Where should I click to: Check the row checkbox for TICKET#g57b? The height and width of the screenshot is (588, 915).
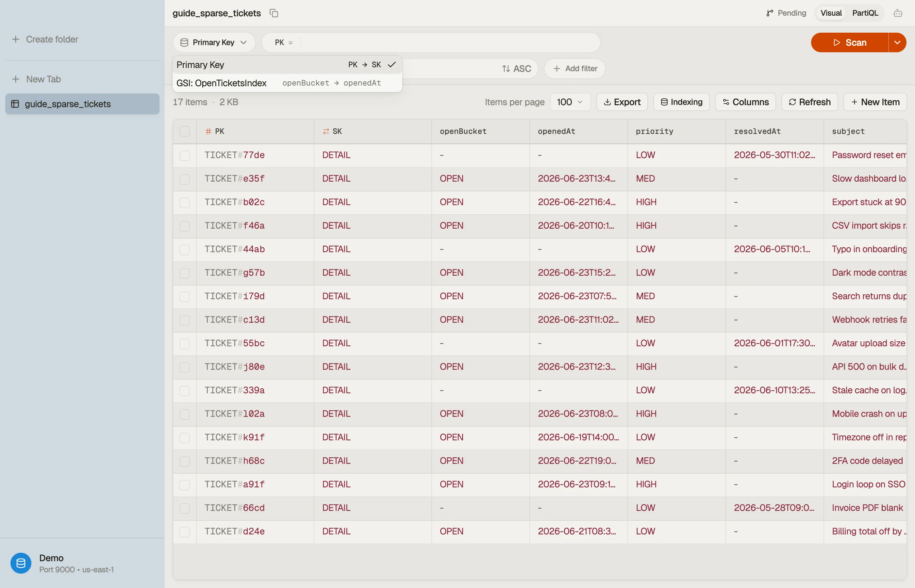tap(184, 273)
